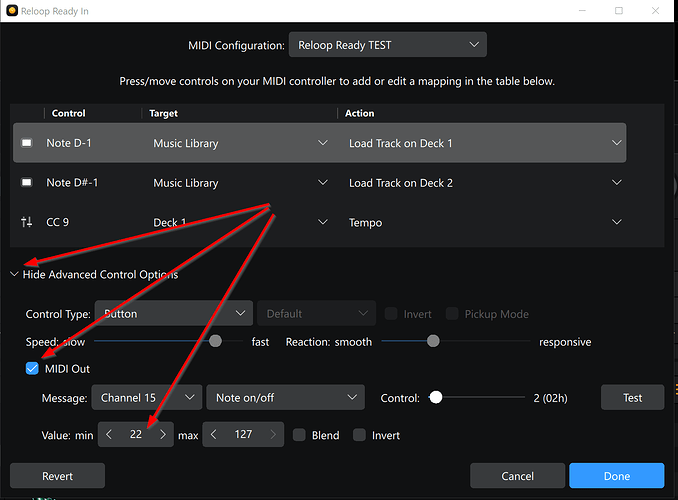Click the app icon in title bar
Viewport: 678px width, 500px height.
pyautogui.click(x=12, y=11)
